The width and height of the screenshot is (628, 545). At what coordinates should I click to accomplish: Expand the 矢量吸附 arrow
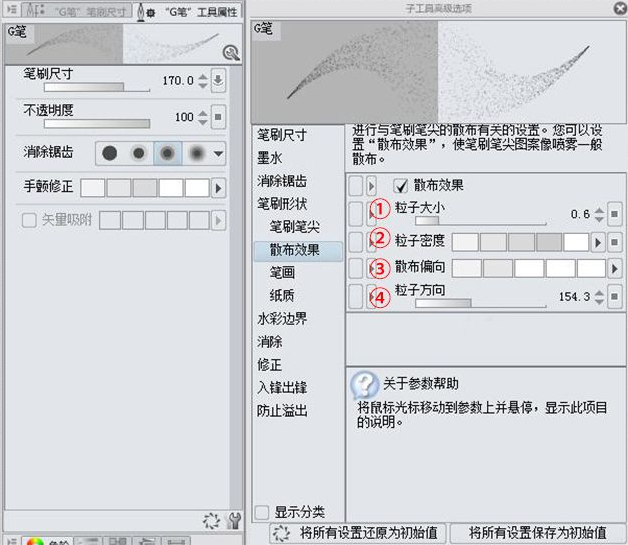(x=218, y=220)
